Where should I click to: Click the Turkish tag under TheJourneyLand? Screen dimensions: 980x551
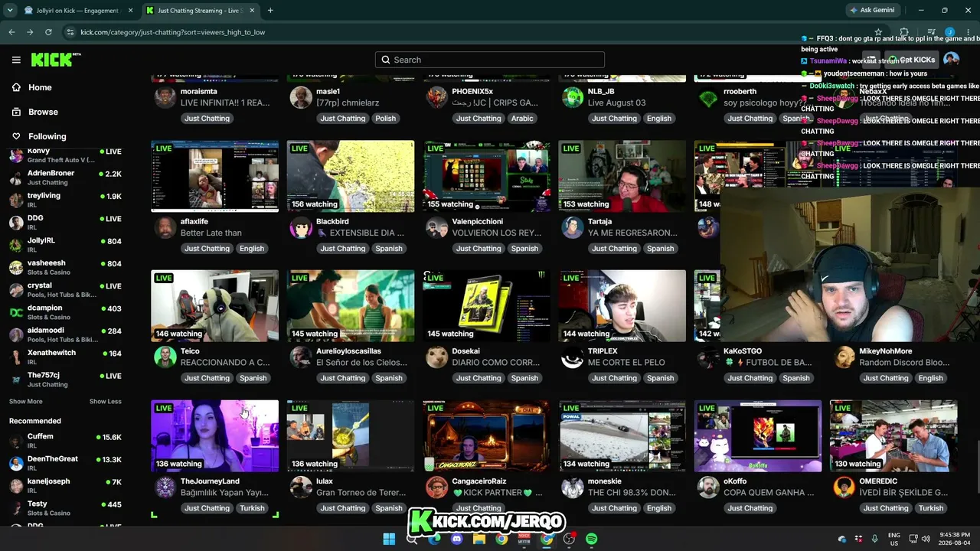[252, 508]
